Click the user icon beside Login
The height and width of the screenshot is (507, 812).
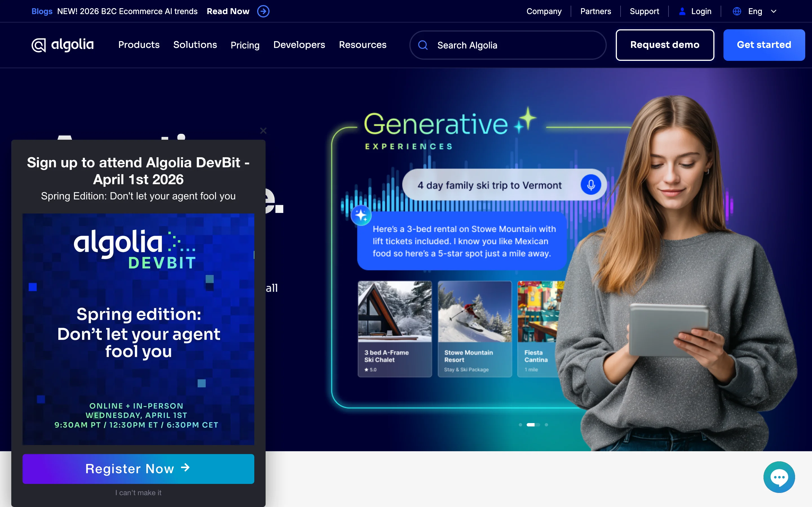click(682, 11)
